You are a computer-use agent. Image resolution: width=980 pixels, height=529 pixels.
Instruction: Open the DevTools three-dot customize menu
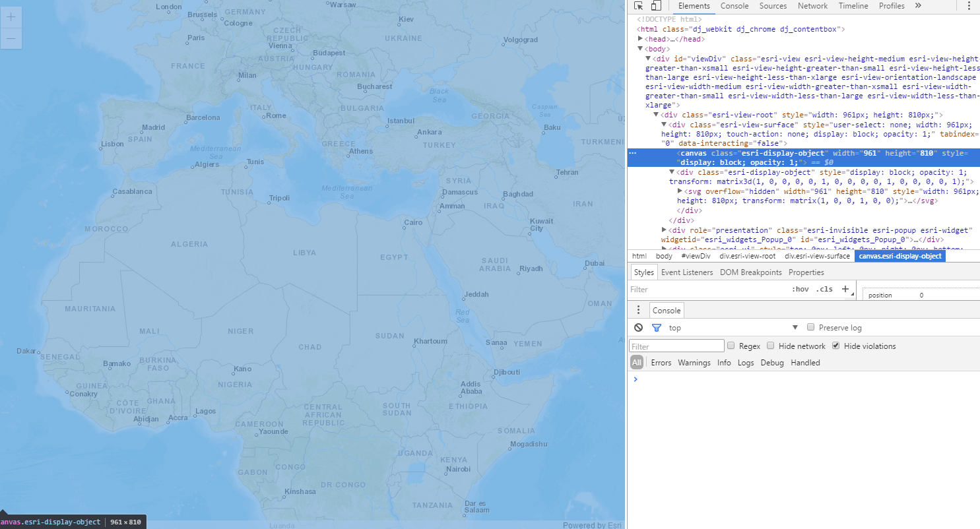coord(969,6)
